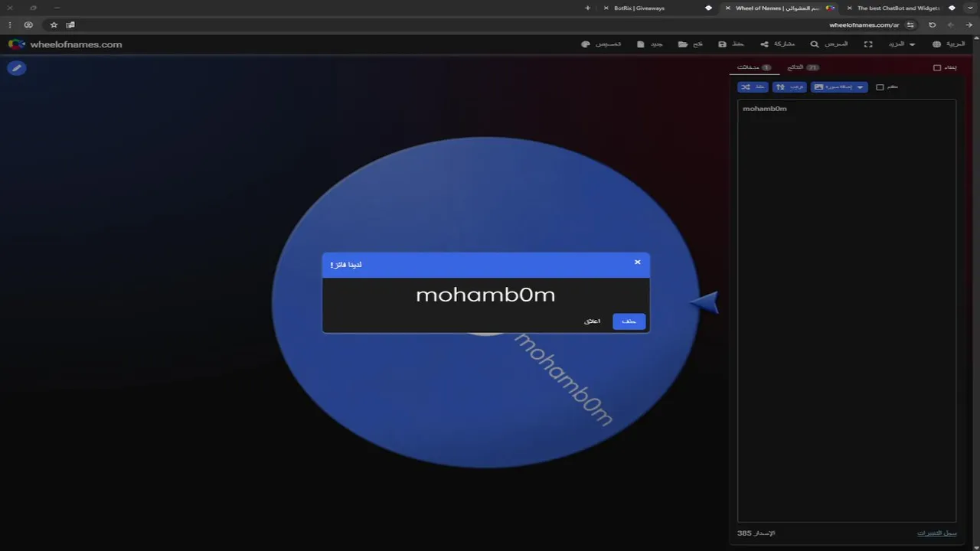Open the Gallery search button
The image size is (980, 551).
(x=829, y=44)
